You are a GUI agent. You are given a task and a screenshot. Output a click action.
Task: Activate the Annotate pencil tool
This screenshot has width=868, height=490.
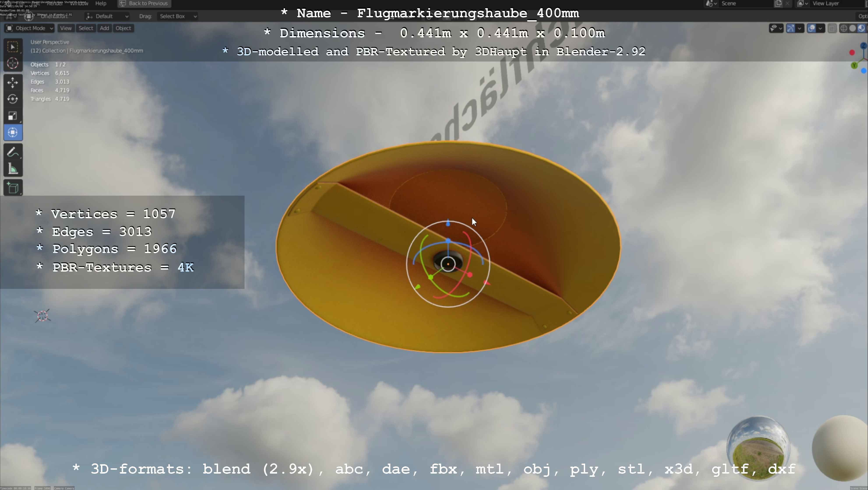pyautogui.click(x=13, y=152)
